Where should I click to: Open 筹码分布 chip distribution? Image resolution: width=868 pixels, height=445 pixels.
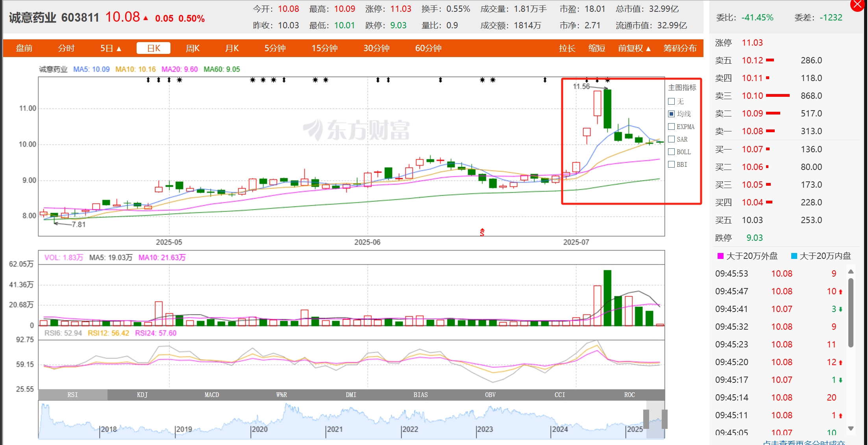tap(680, 48)
